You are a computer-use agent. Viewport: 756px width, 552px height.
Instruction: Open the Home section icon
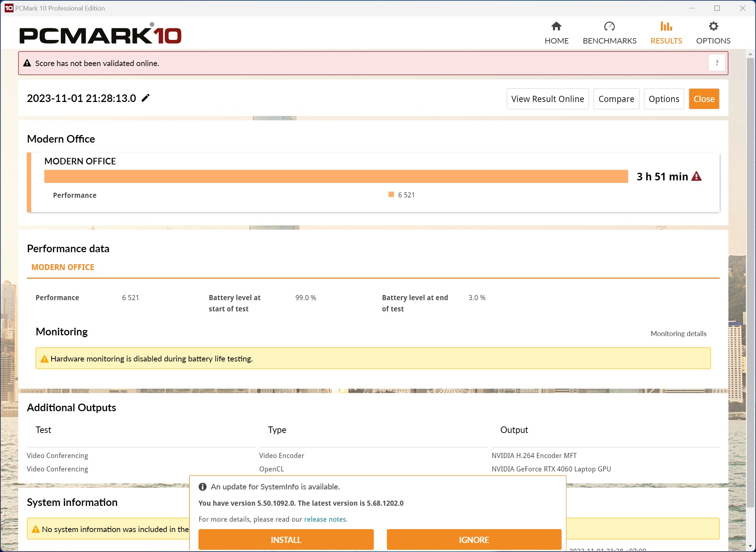[556, 26]
